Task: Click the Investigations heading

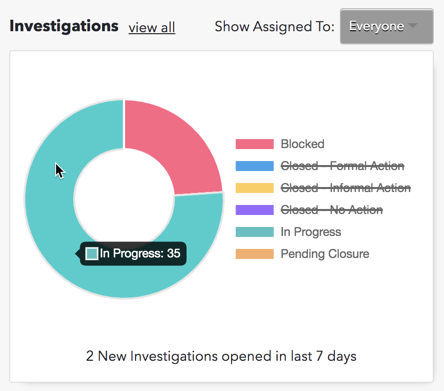Action: tap(64, 26)
